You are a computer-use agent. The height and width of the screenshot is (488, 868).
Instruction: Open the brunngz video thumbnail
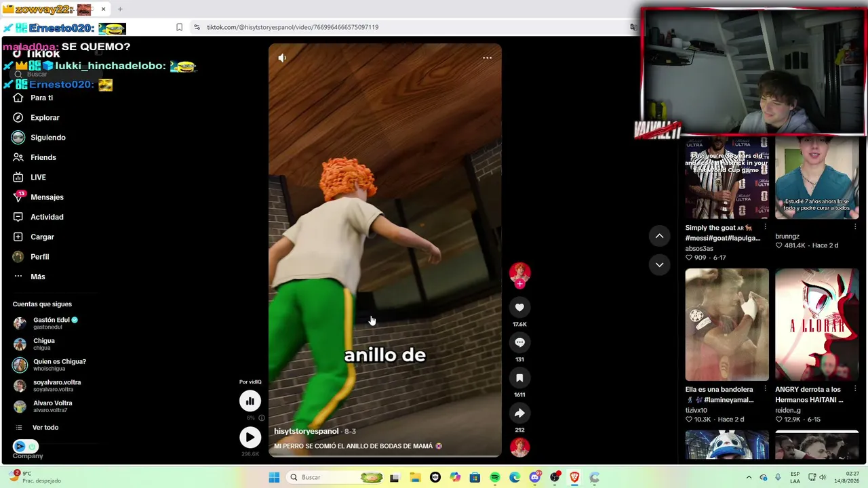tap(817, 178)
